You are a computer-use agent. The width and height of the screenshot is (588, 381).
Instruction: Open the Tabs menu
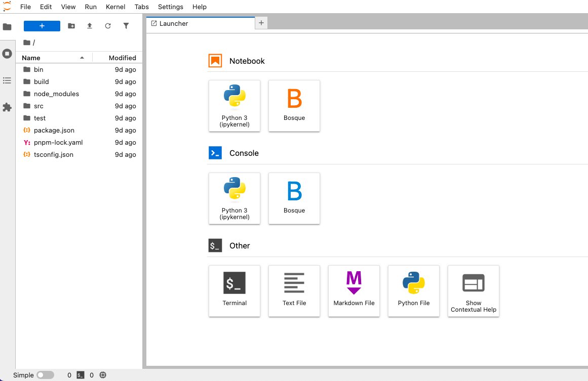(142, 7)
